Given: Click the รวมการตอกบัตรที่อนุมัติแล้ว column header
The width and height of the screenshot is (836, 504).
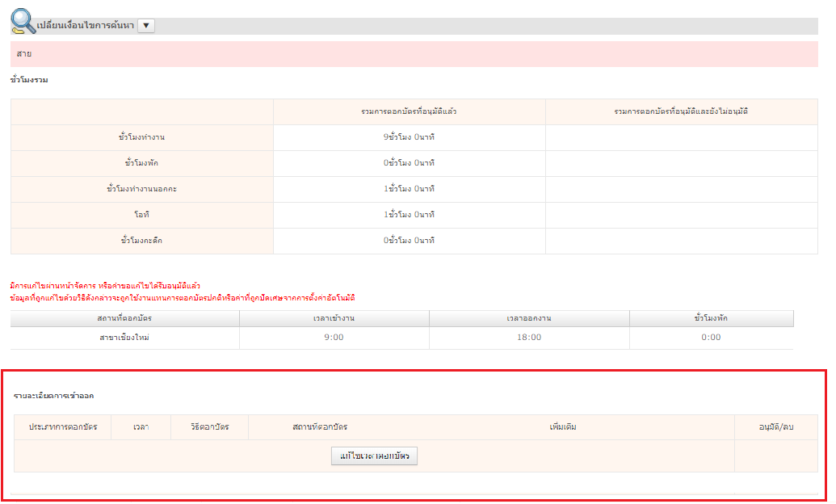Looking at the screenshot, I should click(409, 111).
